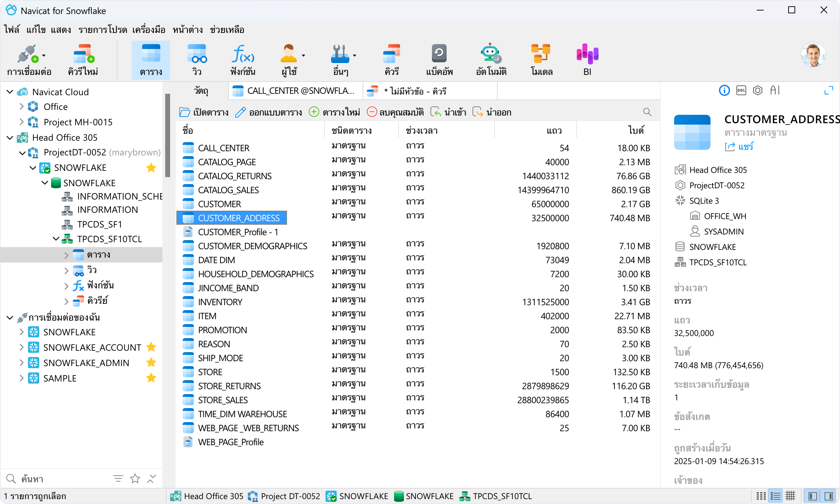
Task: Open the Tools menu เครื่องมือ
Action: pyautogui.click(x=148, y=30)
